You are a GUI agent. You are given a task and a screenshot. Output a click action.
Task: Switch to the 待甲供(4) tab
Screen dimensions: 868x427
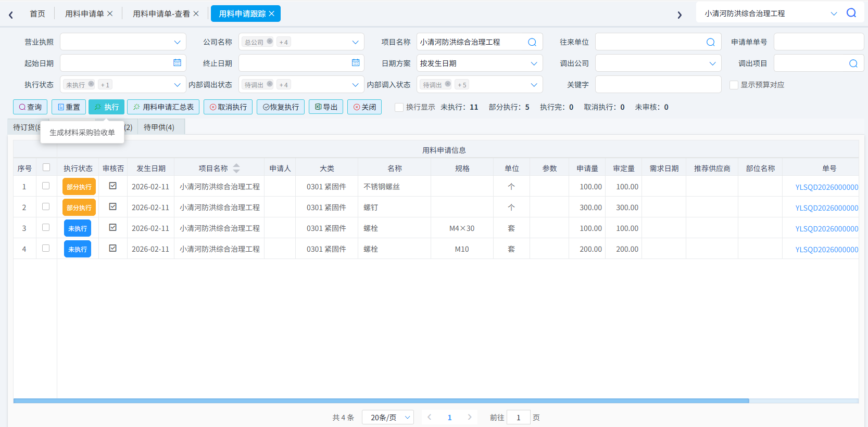coord(159,127)
